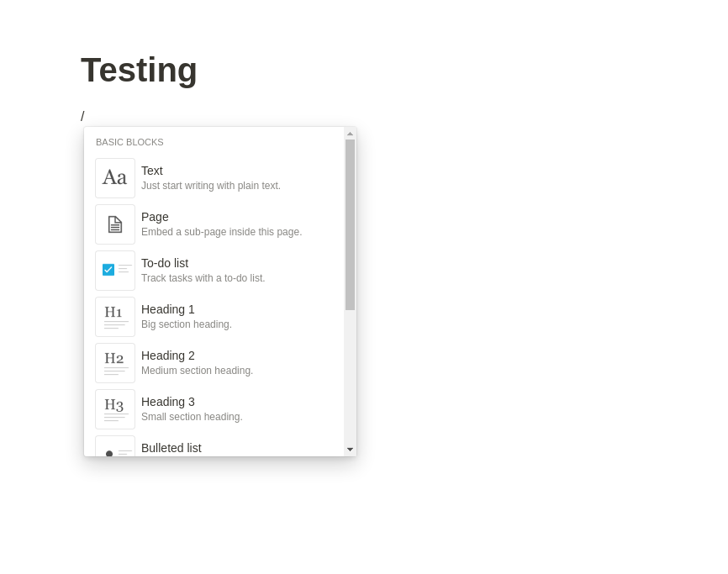The width and height of the screenshot is (728, 574).
Task: Choose the Text block option
Action: (210, 177)
